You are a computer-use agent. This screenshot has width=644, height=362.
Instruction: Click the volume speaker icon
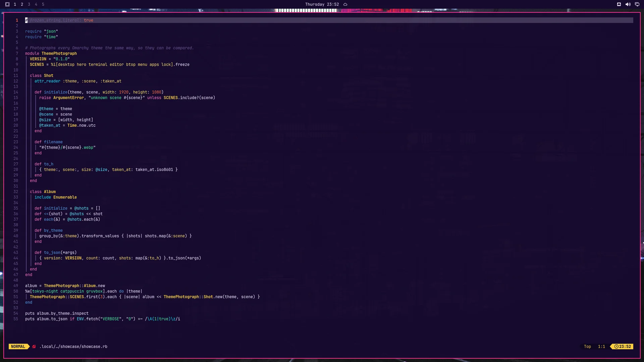[x=628, y=4]
